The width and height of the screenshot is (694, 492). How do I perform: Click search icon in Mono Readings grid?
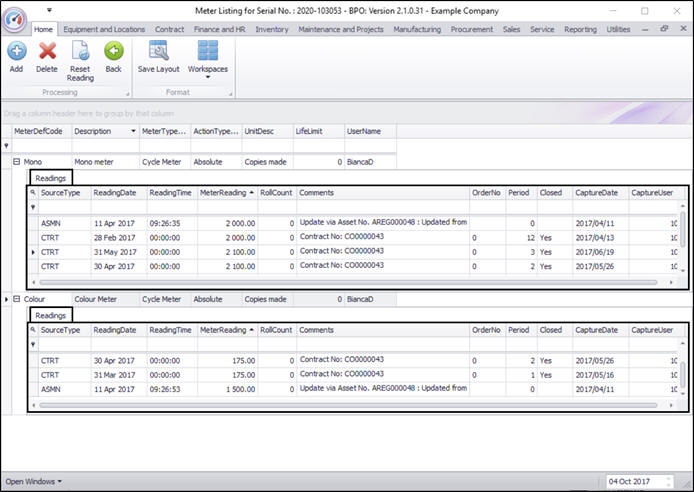pos(33,191)
